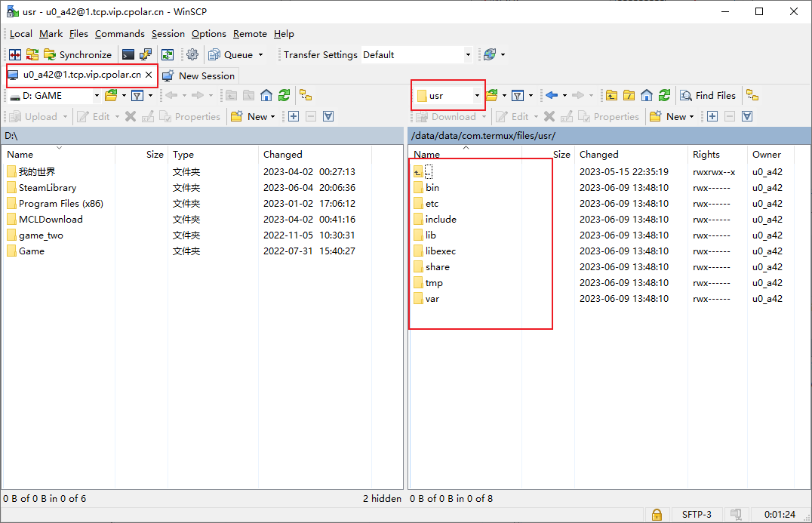
Task: Select the remote parent directory entry
Action: point(423,171)
